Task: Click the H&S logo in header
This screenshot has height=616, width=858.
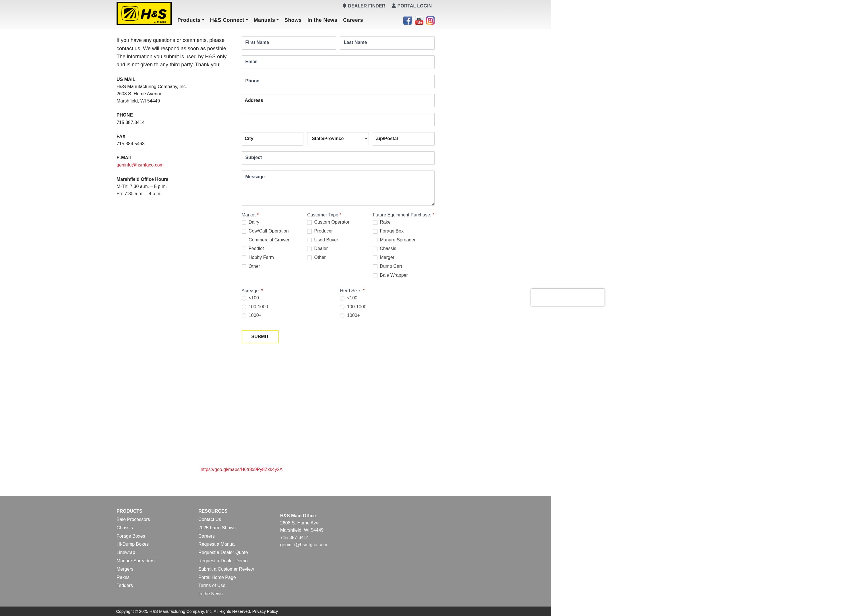Action: (x=144, y=13)
